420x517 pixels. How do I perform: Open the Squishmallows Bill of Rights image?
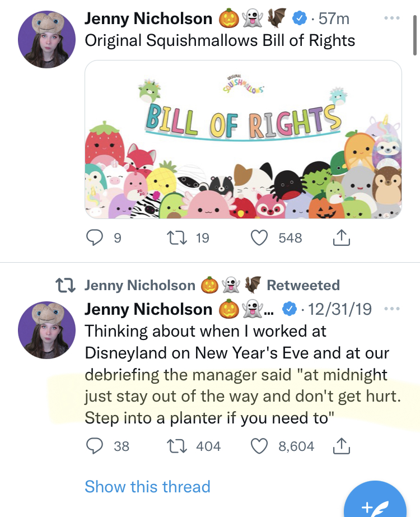coord(243,139)
